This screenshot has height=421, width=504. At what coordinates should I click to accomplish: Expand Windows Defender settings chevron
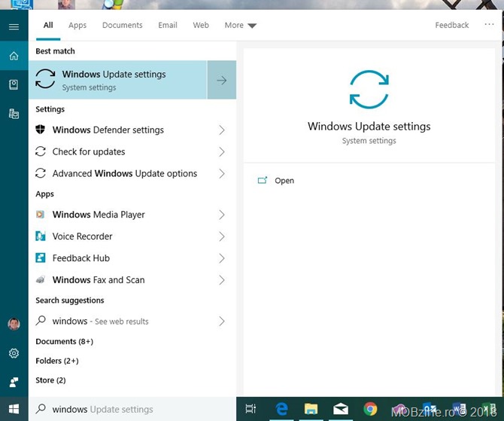click(222, 130)
